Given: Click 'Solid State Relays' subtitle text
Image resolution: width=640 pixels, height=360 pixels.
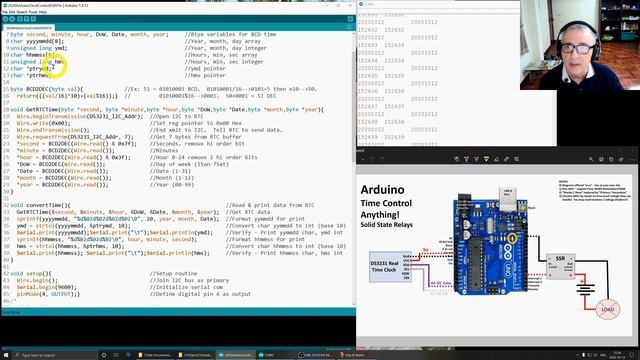Looking at the screenshot, I should click(x=387, y=224).
